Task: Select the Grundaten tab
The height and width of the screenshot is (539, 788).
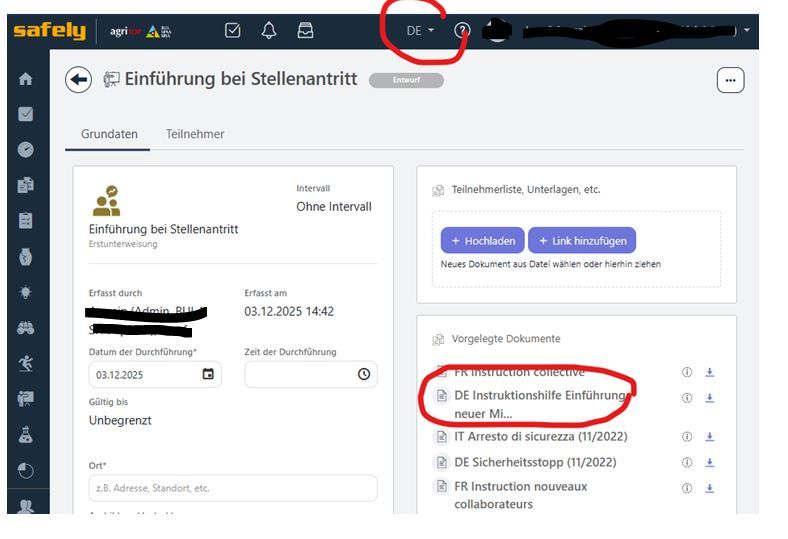Action: click(x=109, y=134)
